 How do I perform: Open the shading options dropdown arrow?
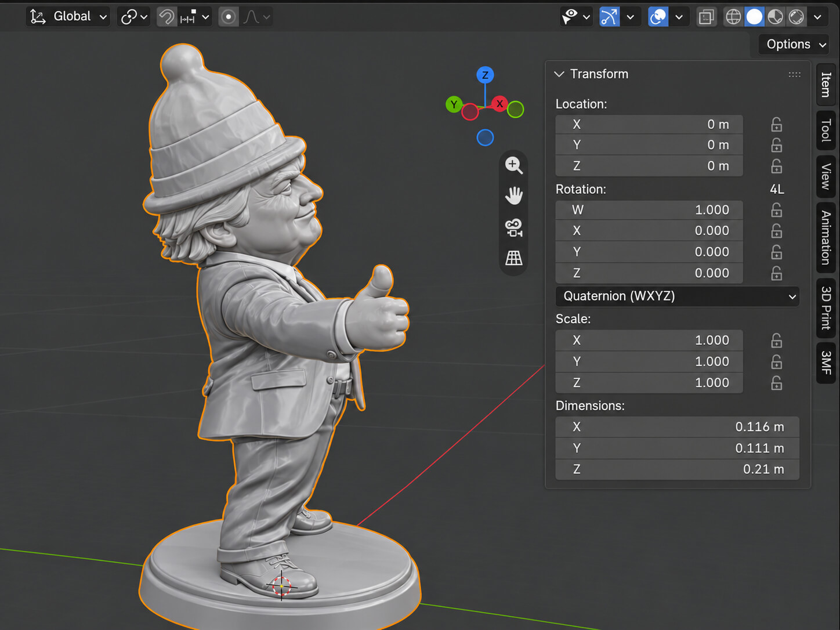817,16
